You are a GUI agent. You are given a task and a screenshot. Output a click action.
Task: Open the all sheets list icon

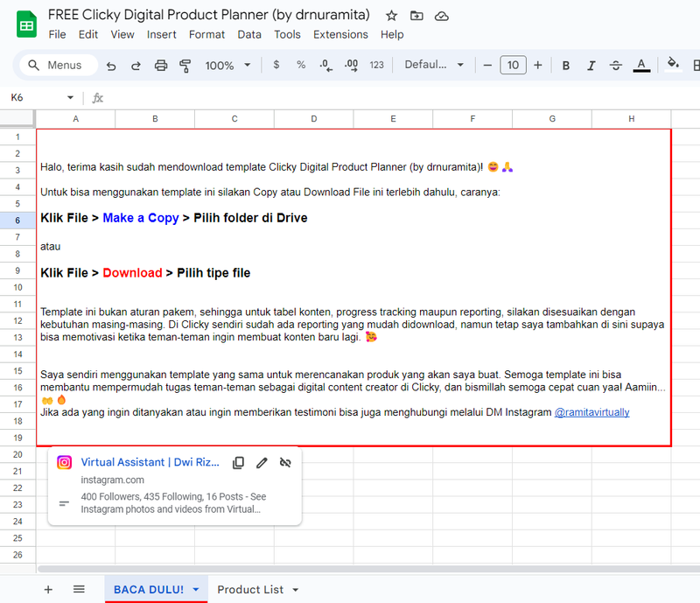tap(79, 590)
